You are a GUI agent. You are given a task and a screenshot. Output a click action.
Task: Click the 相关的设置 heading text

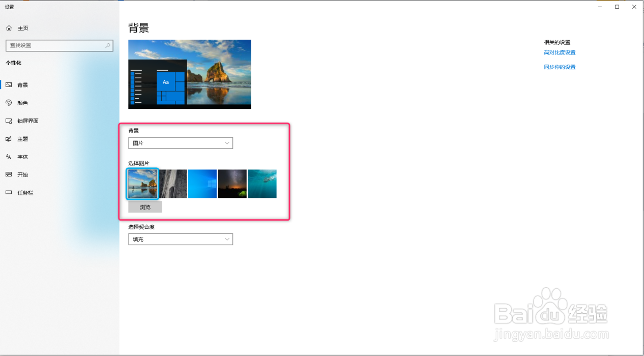557,42
